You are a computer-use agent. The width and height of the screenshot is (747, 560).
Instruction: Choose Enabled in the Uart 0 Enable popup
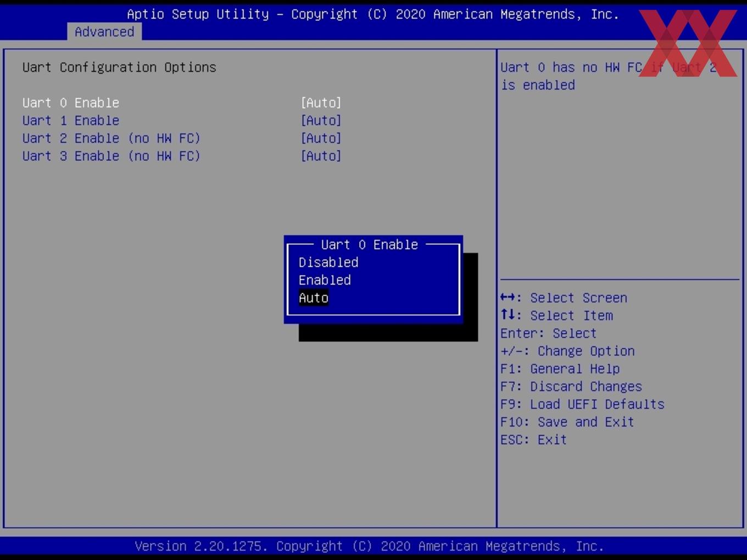click(325, 280)
